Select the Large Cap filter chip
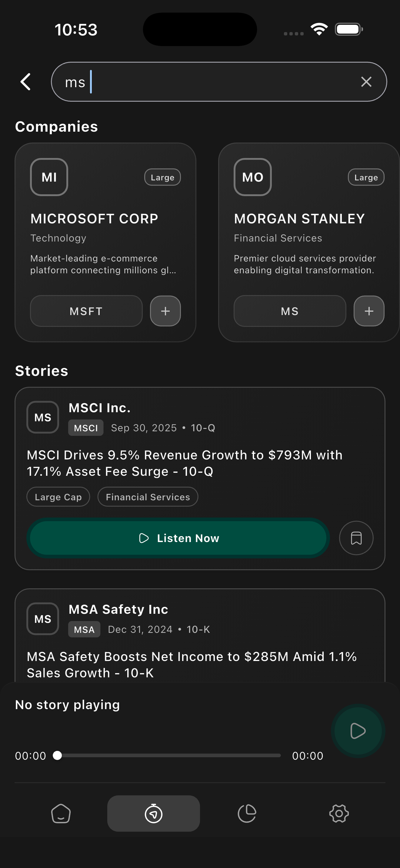Screen dimensions: 400x868 point(58,496)
